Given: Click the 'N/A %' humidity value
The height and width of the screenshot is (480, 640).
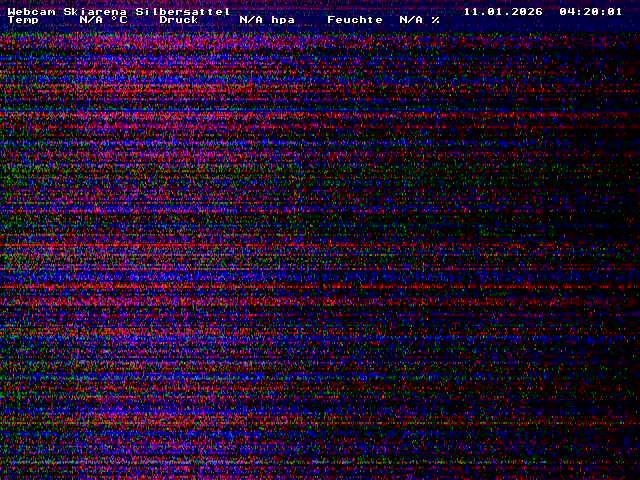Looking at the screenshot, I should [419, 20].
